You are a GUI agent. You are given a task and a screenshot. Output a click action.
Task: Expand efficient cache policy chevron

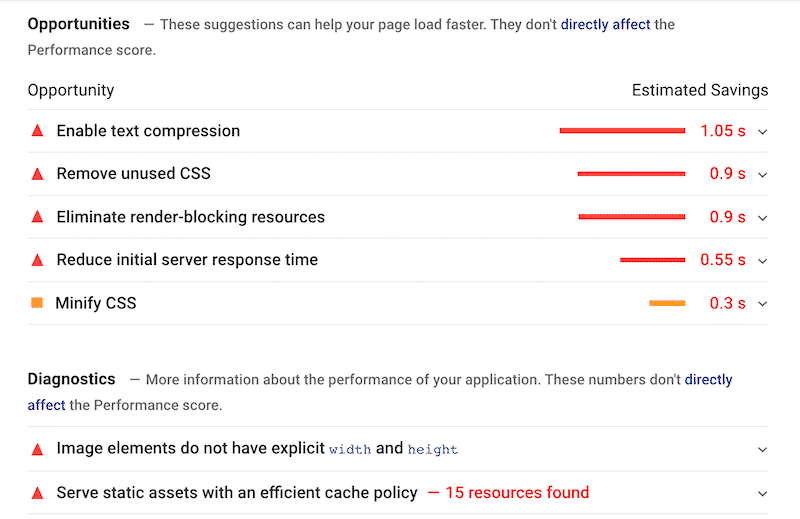pos(763,493)
